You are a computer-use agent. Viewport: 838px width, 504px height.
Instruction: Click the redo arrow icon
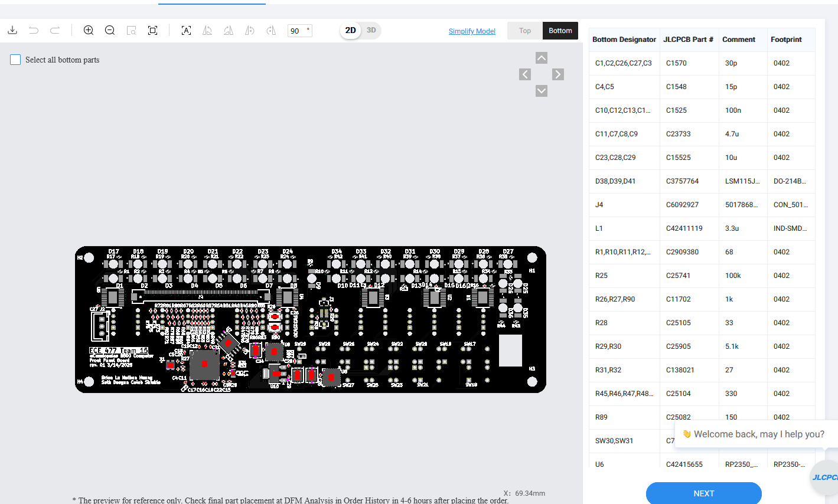coord(55,30)
